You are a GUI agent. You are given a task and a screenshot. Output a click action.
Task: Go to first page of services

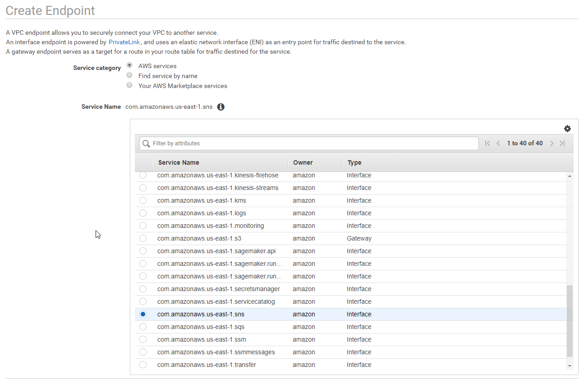[487, 143]
